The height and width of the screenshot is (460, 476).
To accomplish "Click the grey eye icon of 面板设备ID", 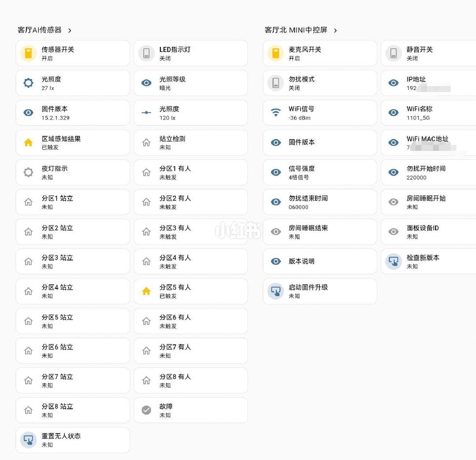I will click(394, 232).
